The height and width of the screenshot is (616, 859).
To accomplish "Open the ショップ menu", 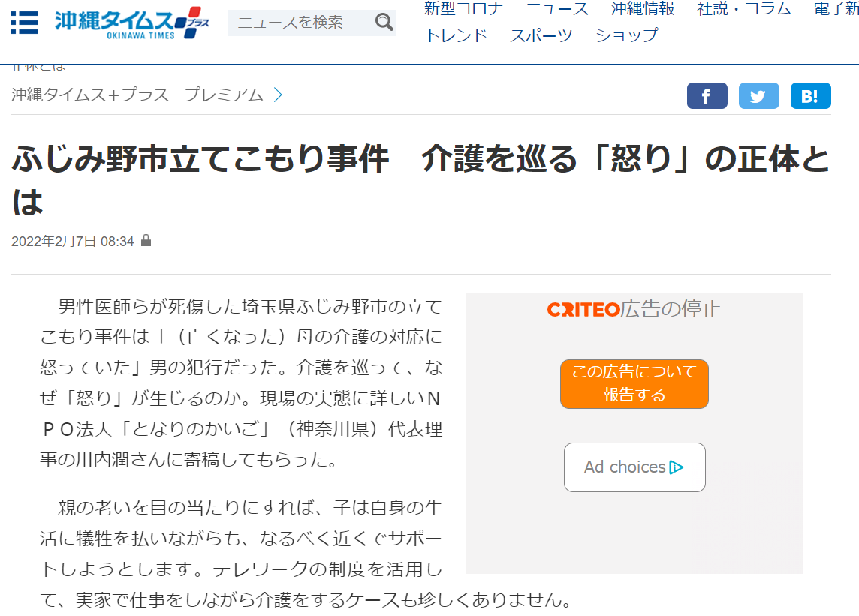I will click(627, 35).
